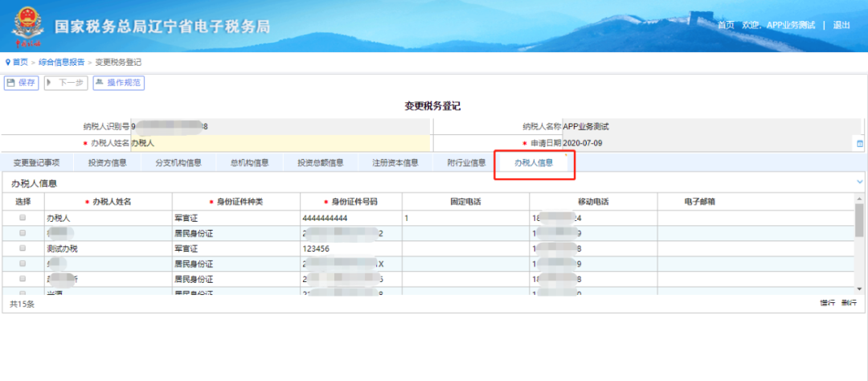
Task: Select the 办税人信息 tab
Action: 534,163
